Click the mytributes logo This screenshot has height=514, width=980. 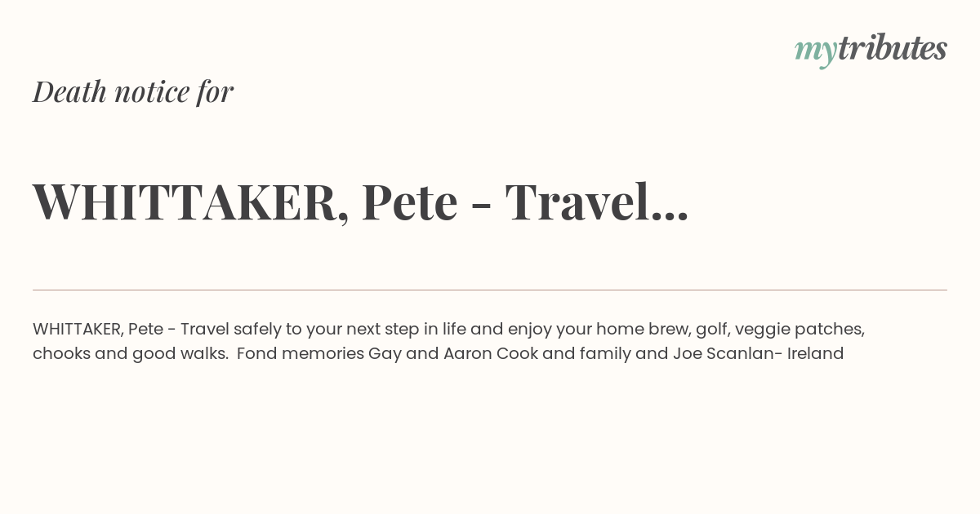pyautogui.click(x=871, y=50)
